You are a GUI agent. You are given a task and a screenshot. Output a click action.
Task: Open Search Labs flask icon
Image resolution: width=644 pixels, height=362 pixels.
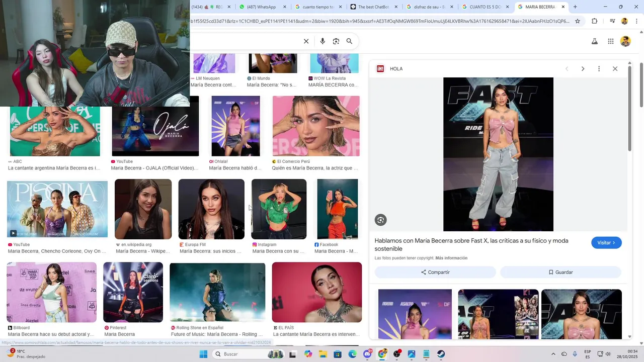click(594, 41)
